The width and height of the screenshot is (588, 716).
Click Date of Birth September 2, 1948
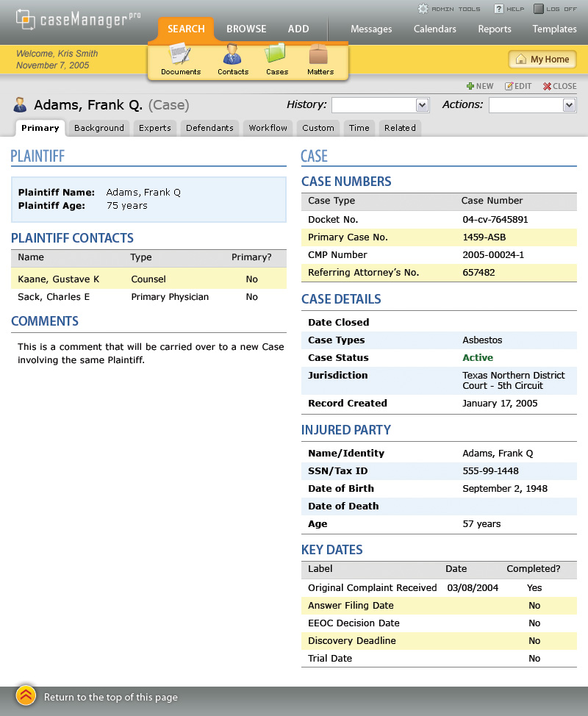click(x=505, y=489)
